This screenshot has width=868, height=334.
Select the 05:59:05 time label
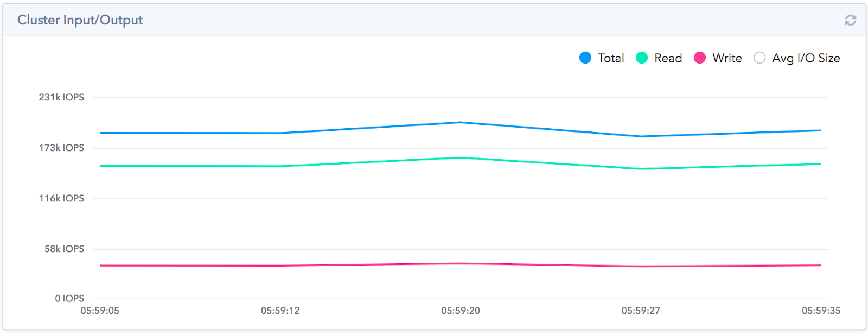tap(100, 311)
